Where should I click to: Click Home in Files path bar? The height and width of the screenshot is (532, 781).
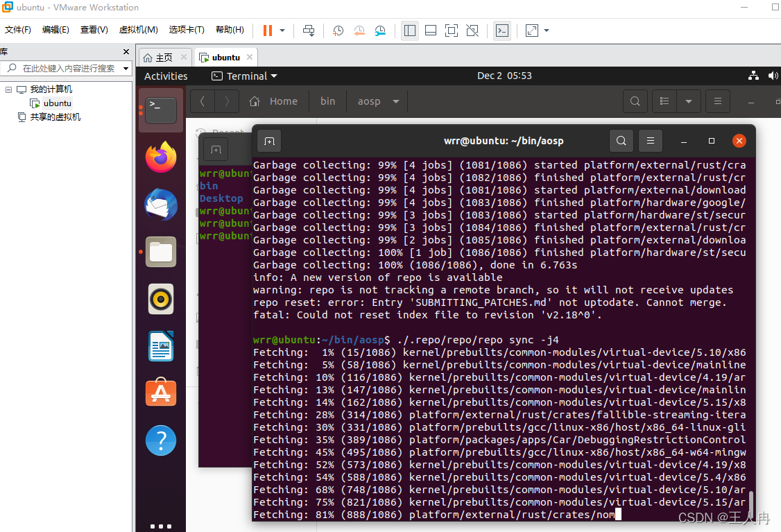[273, 101]
